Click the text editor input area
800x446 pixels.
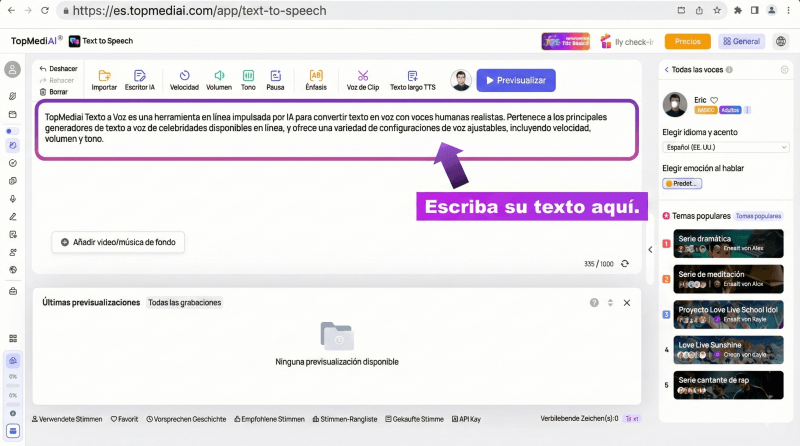337,130
